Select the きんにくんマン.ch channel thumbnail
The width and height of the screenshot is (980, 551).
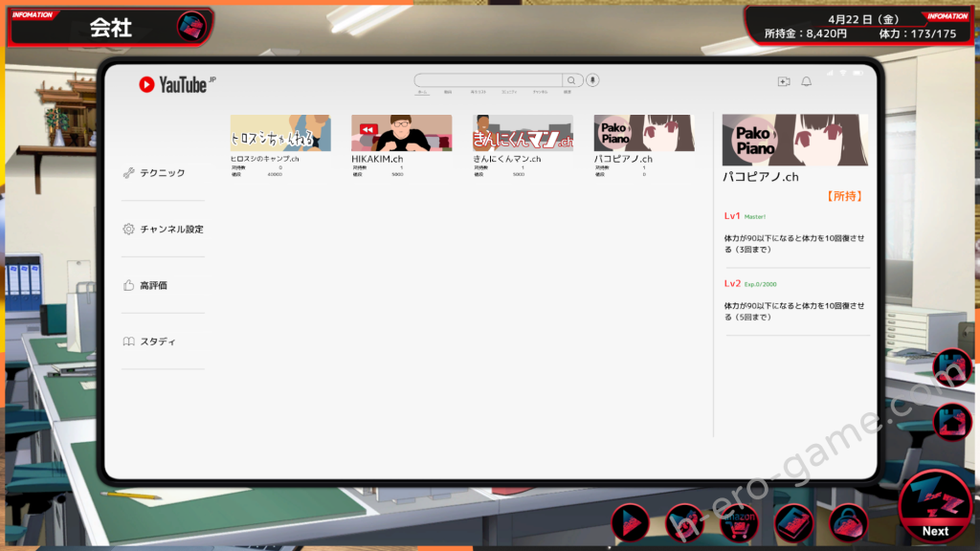click(523, 133)
